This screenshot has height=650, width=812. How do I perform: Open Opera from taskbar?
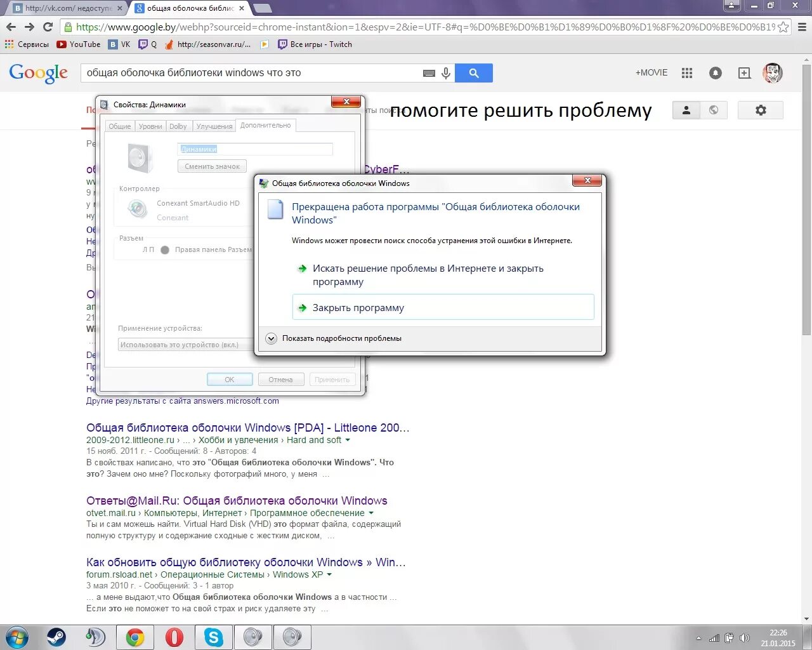pyautogui.click(x=174, y=637)
